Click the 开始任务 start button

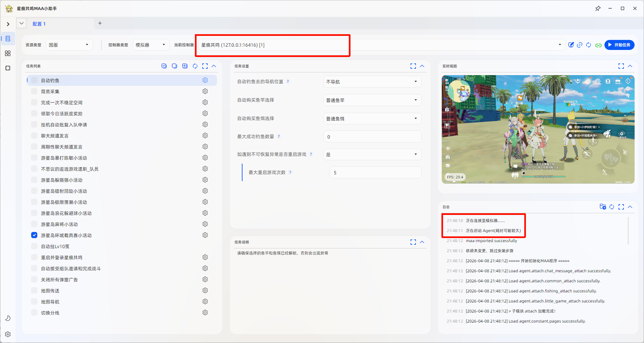(619, 45)
